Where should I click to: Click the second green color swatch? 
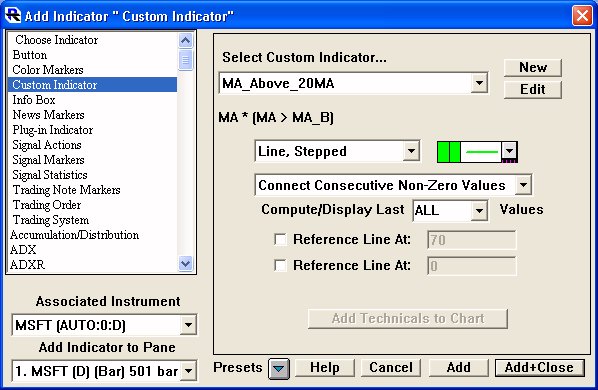[x=455, y=152]
